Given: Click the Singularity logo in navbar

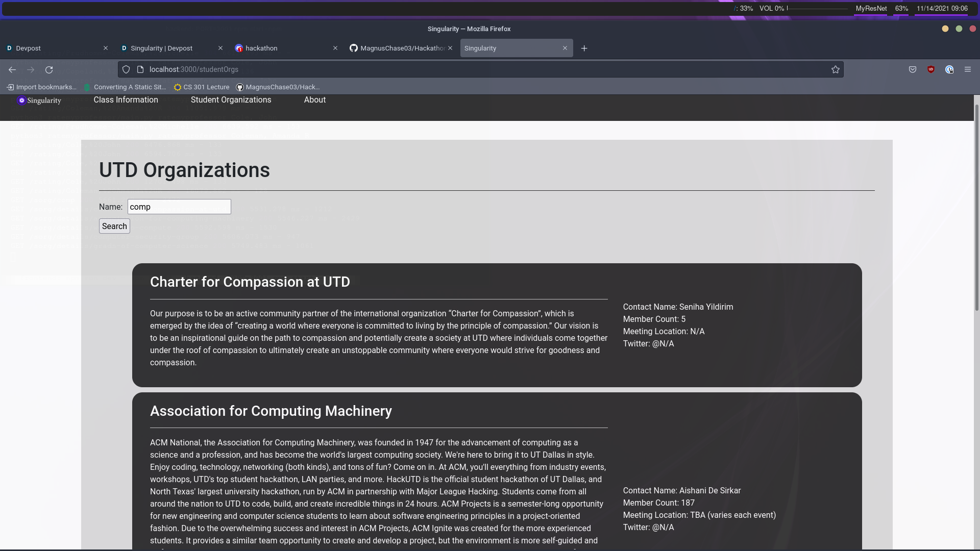Looking at the screenshot, I should coord(39,101).
